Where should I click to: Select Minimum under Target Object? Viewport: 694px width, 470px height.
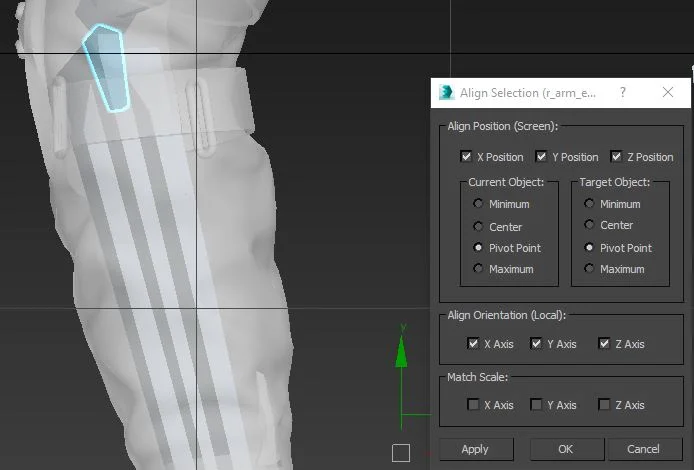589,204
